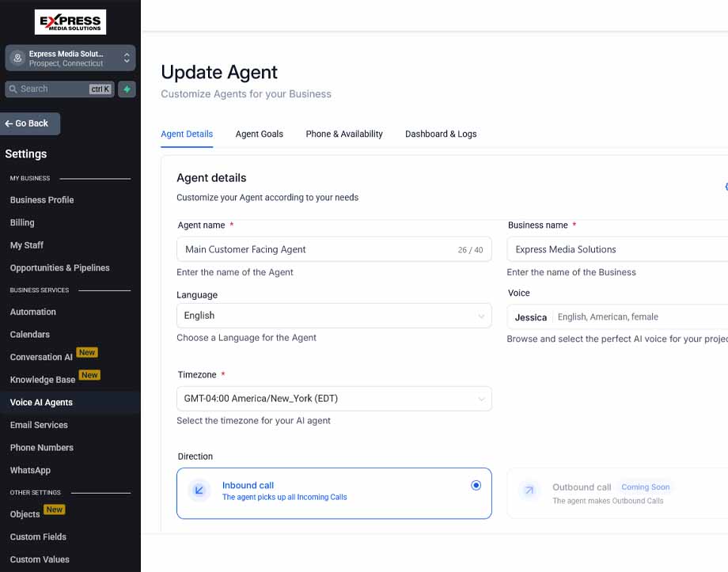Open Objects settings

tap(25, 514)
